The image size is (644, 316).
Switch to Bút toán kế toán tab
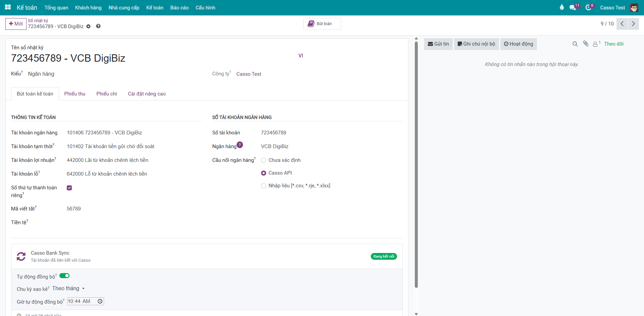click(35, 94)
